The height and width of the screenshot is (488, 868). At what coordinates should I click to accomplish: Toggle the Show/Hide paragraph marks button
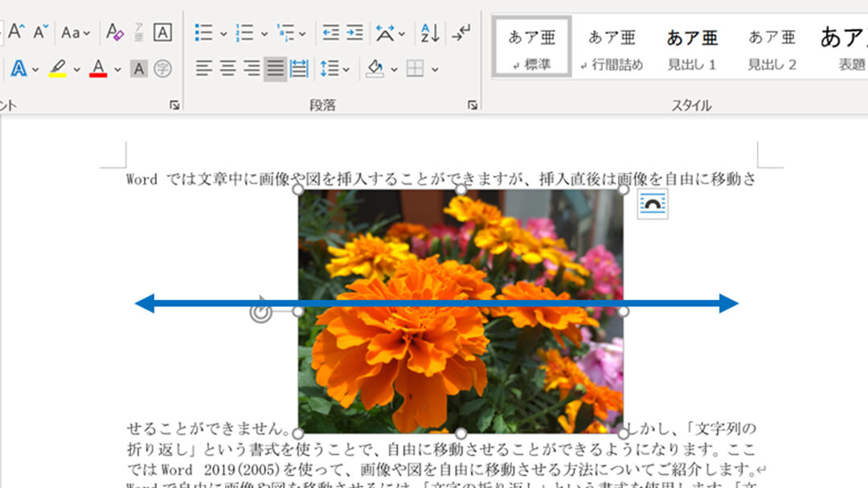click(457, 33)
